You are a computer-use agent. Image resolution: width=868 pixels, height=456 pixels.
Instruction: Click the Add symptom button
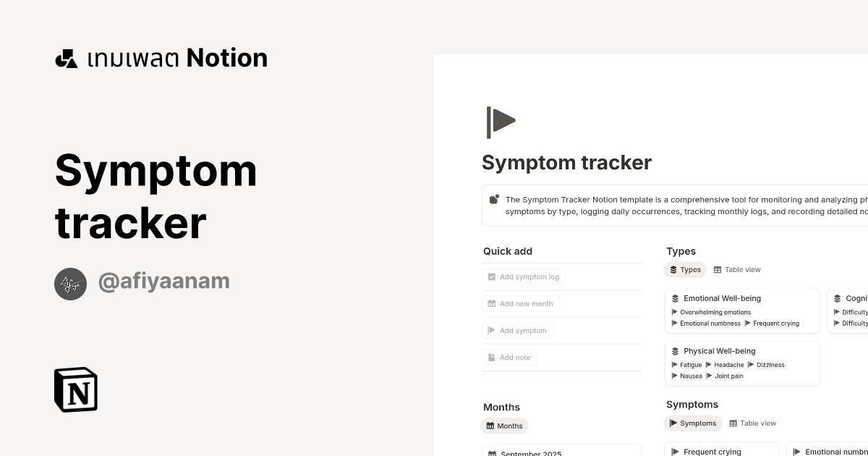518,330
